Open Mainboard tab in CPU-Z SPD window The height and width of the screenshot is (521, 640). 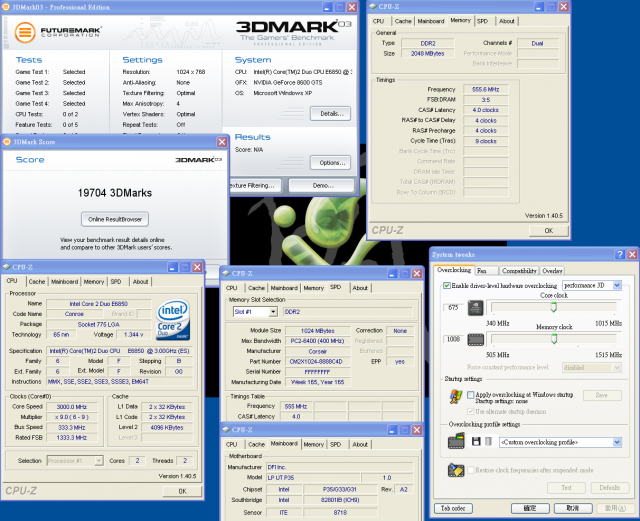(284, 288)
